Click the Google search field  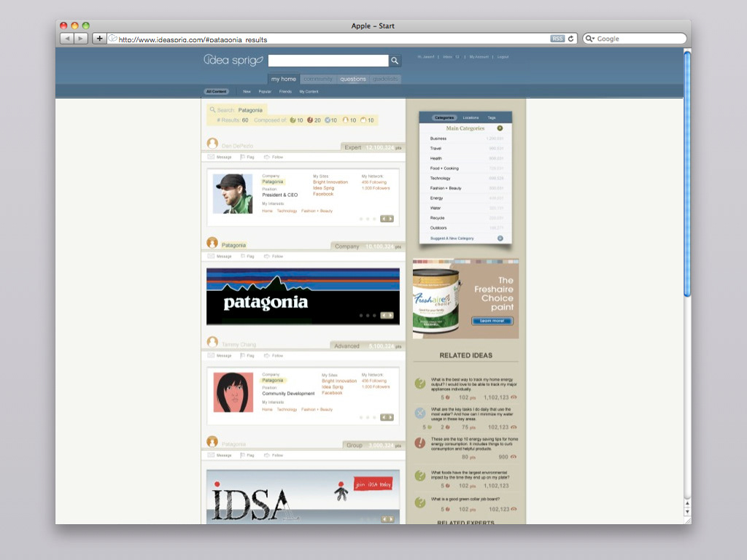pos(635,39)
